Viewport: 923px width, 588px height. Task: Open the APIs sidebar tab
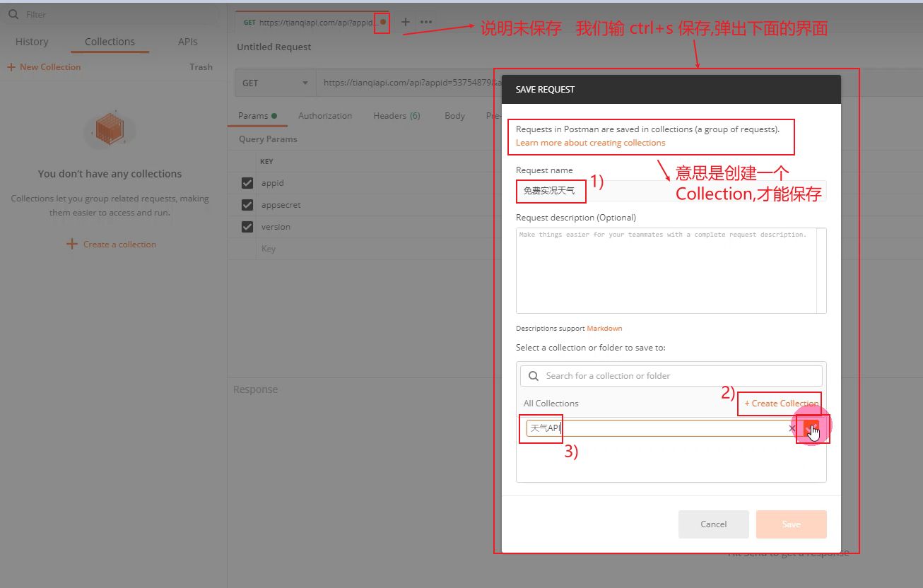click(187, 42)
